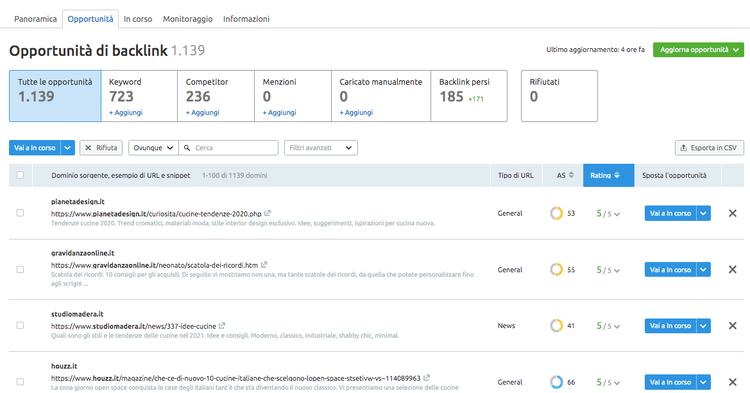Open external link icon for studiomadera.it URL
The width and height of the screenshot is (750, 393).
click(x=222, y=326)
